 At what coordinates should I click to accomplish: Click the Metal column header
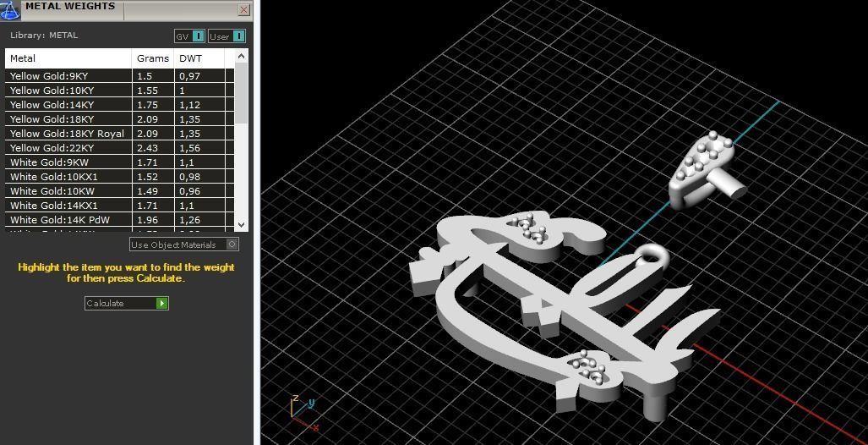pos(68,58)
